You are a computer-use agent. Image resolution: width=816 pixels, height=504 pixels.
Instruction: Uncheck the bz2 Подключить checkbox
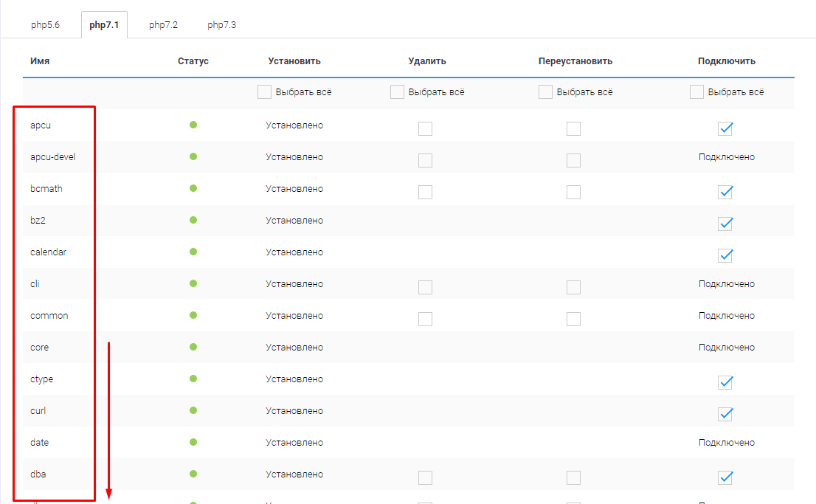725,224
